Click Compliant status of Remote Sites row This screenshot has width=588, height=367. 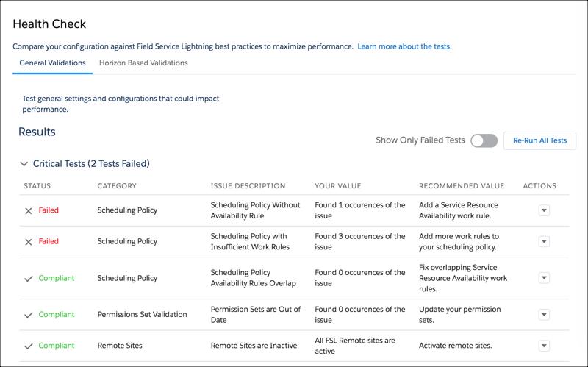click(57, 346)
